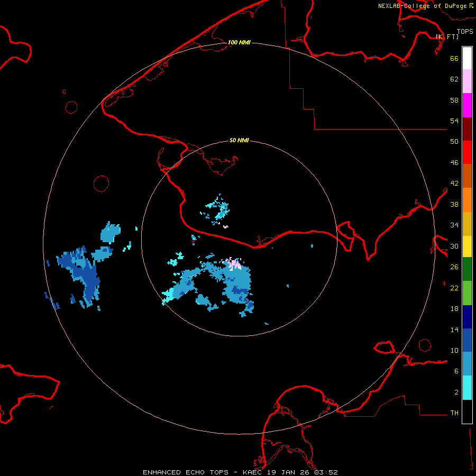Screen dimensions: 476x476
Task: Click the legend value "42"
Action: [x=454, y=184]
